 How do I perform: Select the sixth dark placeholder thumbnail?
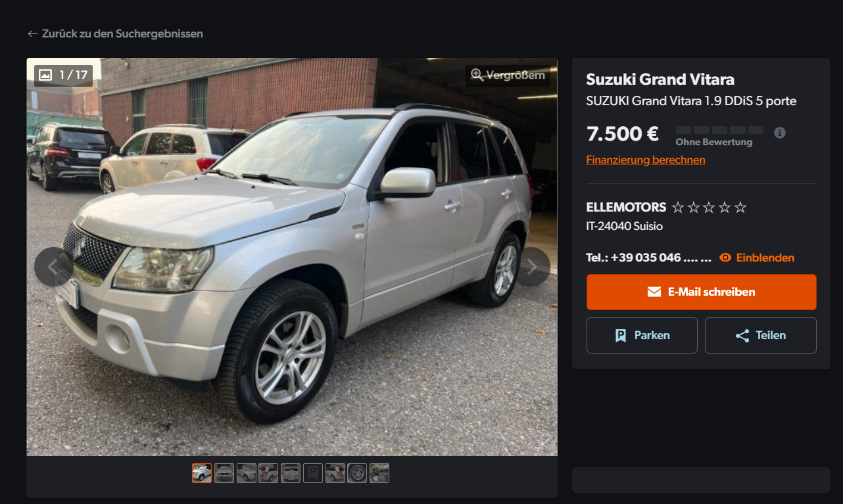coord(313,473)
